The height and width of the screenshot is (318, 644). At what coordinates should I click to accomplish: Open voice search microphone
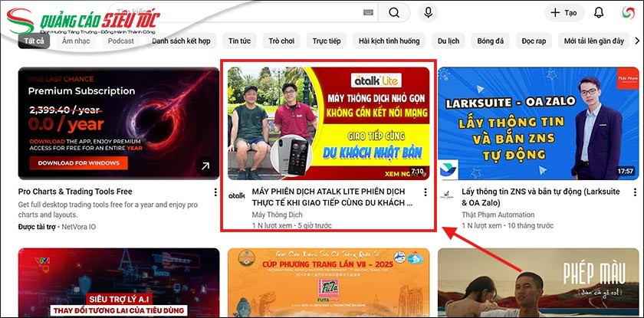(429, 12)
